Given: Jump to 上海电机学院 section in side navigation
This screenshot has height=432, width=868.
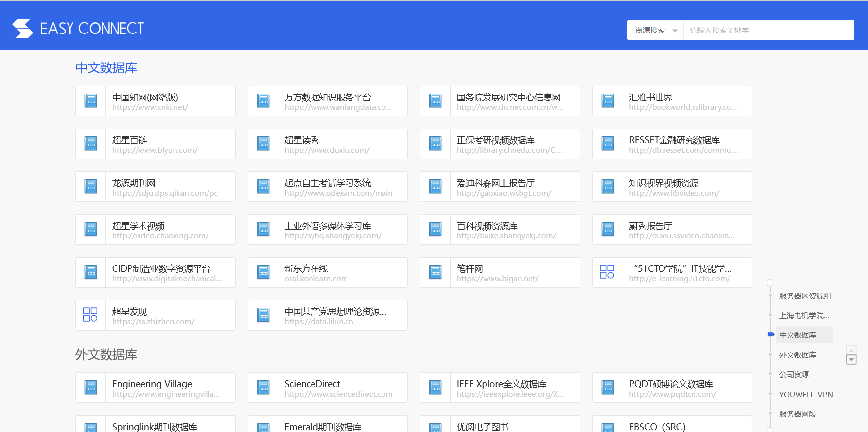Looking at the screenshot, I should pyautogui.click(x=804, y=315).
